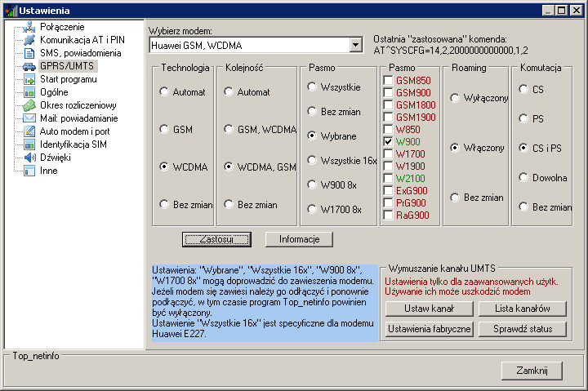Click the Okres rozliczeniowy money icon
The image size is (588, 391).
point(29,105)
